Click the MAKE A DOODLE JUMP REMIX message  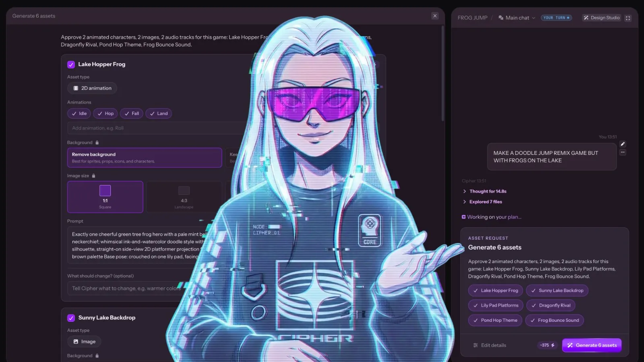(552, 157)
